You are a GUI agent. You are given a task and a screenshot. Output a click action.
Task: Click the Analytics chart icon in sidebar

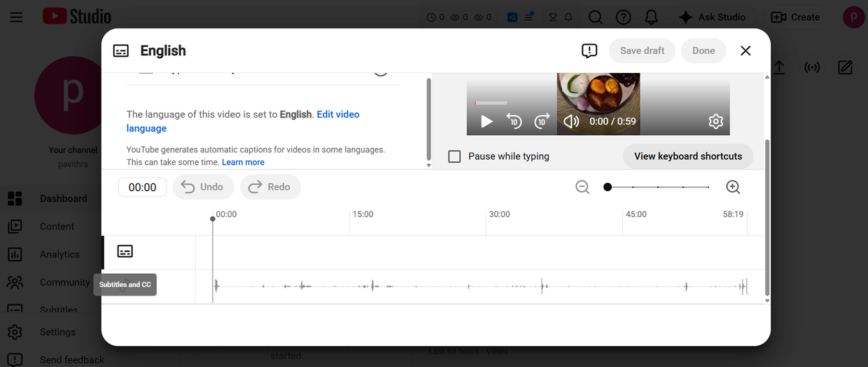tap(15, 254)
